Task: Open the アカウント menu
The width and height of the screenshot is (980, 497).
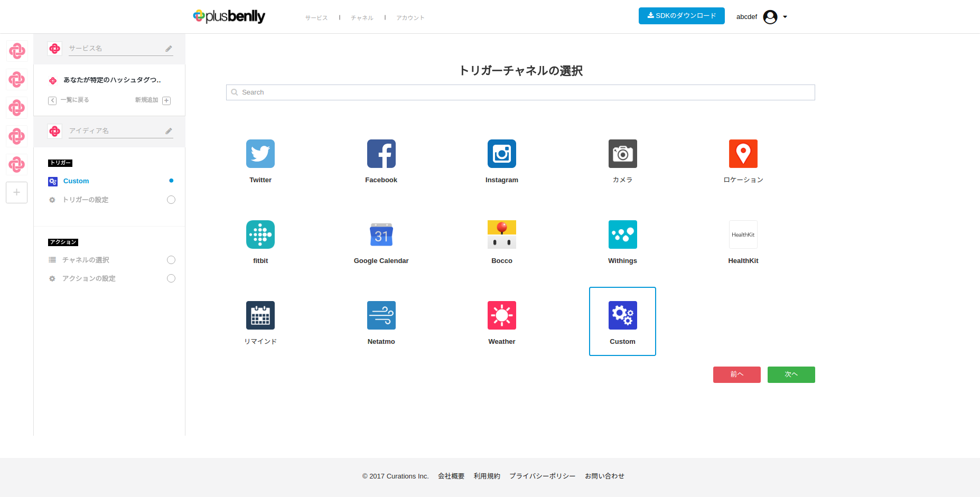Action: (x=410, y=18)
